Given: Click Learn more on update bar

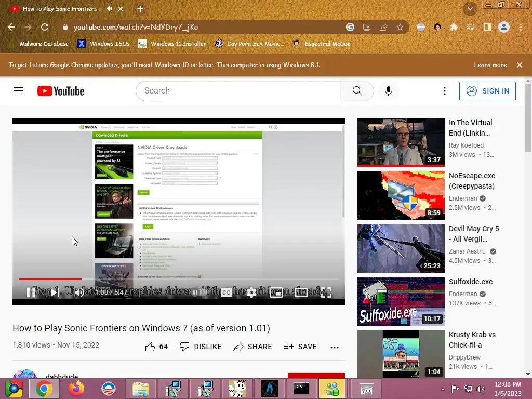Looking at the screenshot, I should pos(490,65).
